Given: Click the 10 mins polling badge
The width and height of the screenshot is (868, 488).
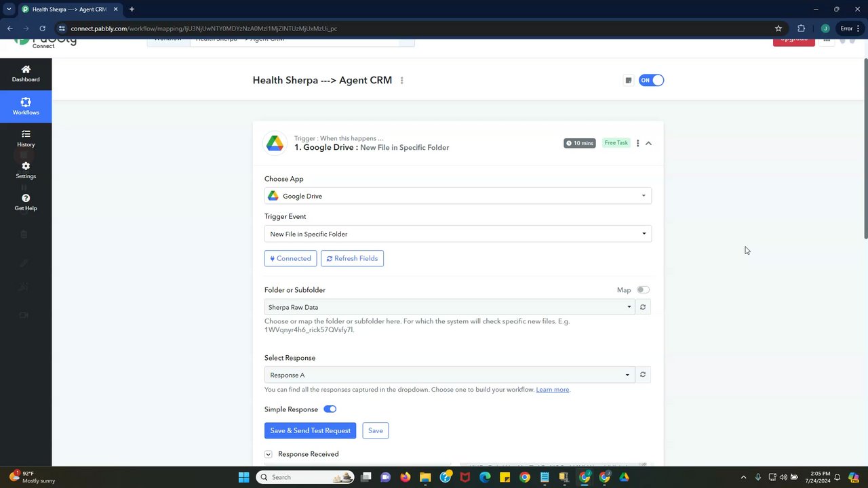Looking at the screenshot, I should (x=580, y=143).
